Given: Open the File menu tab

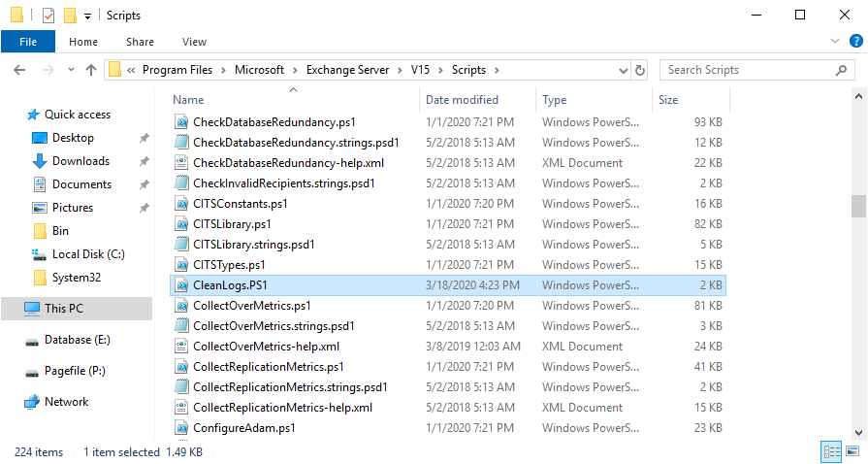Looking at the screenshot, I should point(28,42).
